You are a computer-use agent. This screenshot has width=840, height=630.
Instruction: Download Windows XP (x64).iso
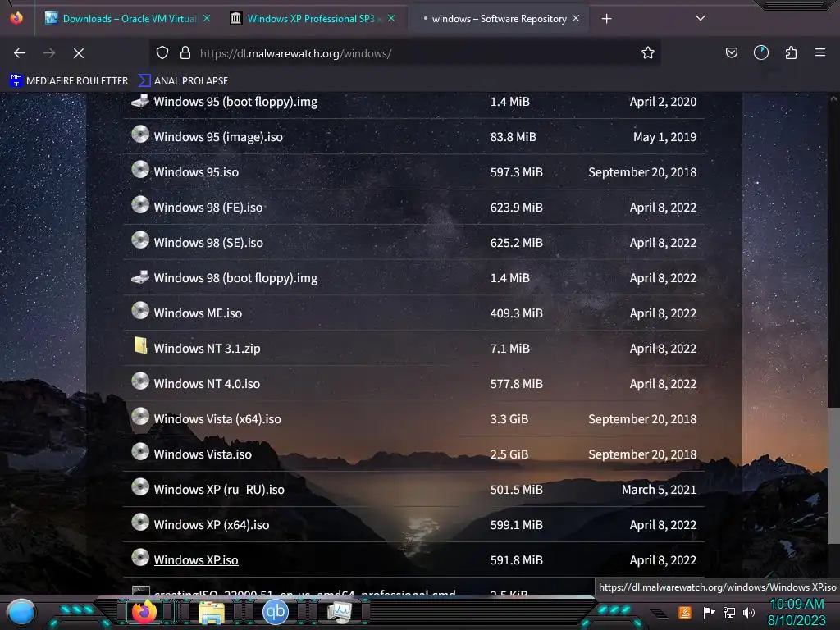212,525
